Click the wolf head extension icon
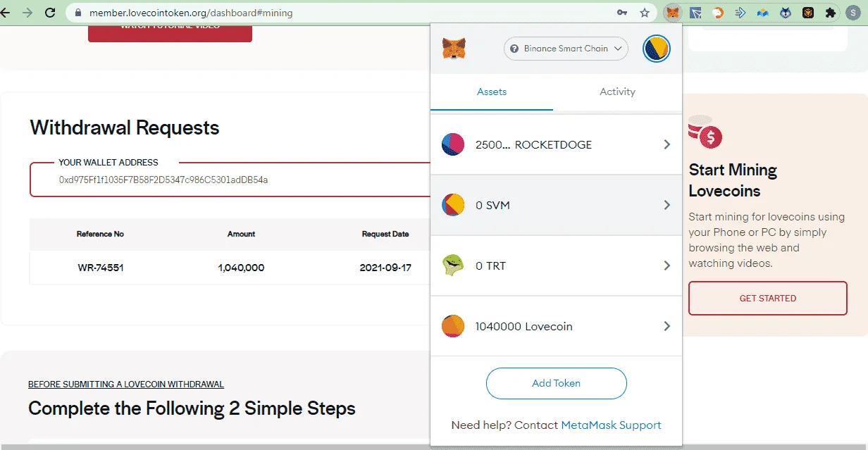 click(x=786, y=13)
